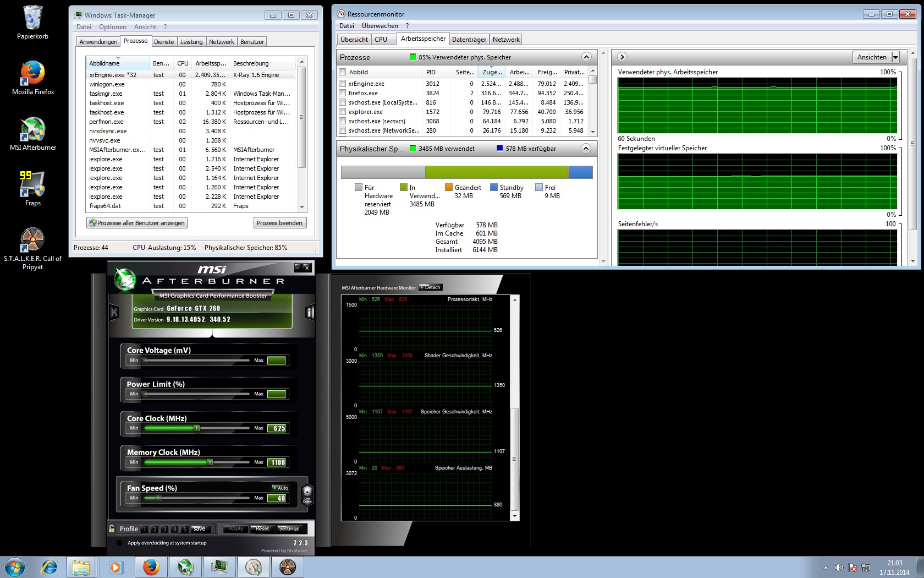
Task: Select the Mozilla Firefox desktop shortcut
Action: 32,78
